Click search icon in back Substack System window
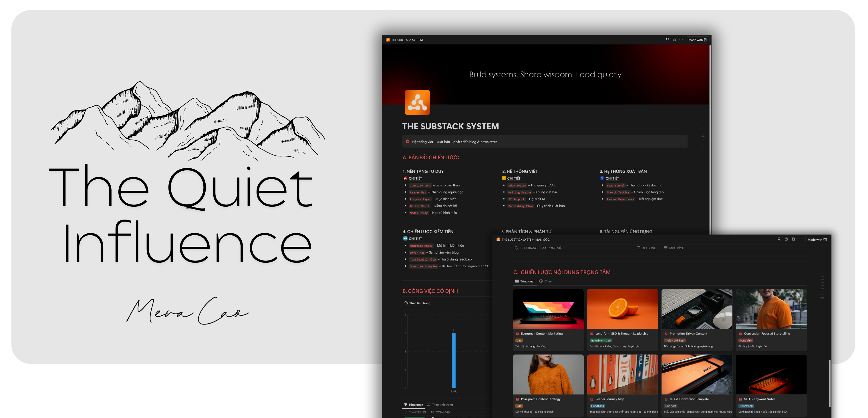The height and width of the screenshot is (418, 868). (x=668, y=39)
